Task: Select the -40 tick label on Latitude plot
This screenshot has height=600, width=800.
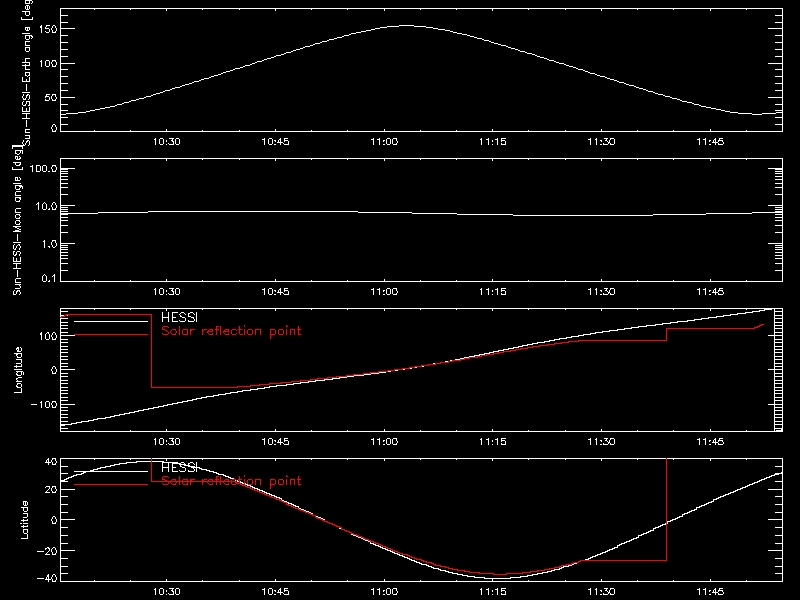Action: pyautogui.click(x=47, y=578)
